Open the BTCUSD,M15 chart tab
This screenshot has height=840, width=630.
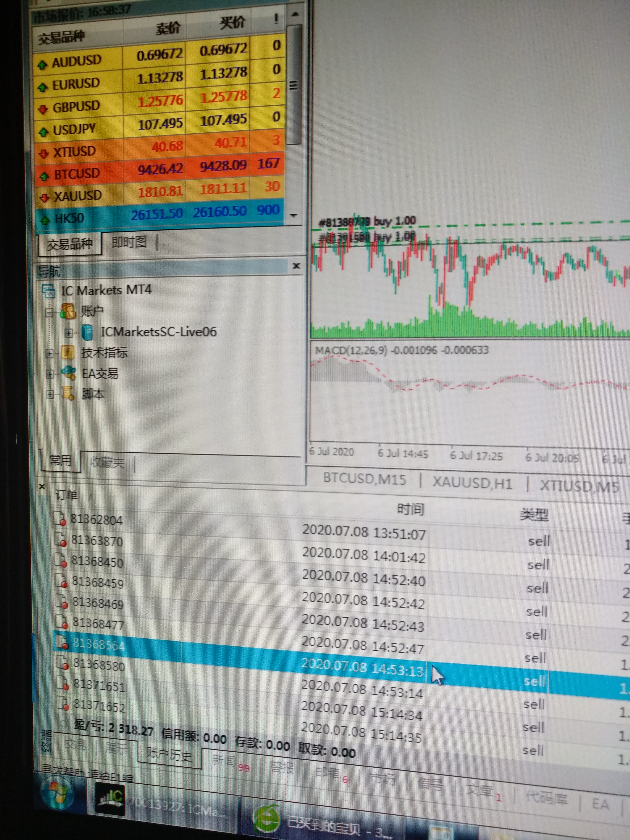coord(365,479)
